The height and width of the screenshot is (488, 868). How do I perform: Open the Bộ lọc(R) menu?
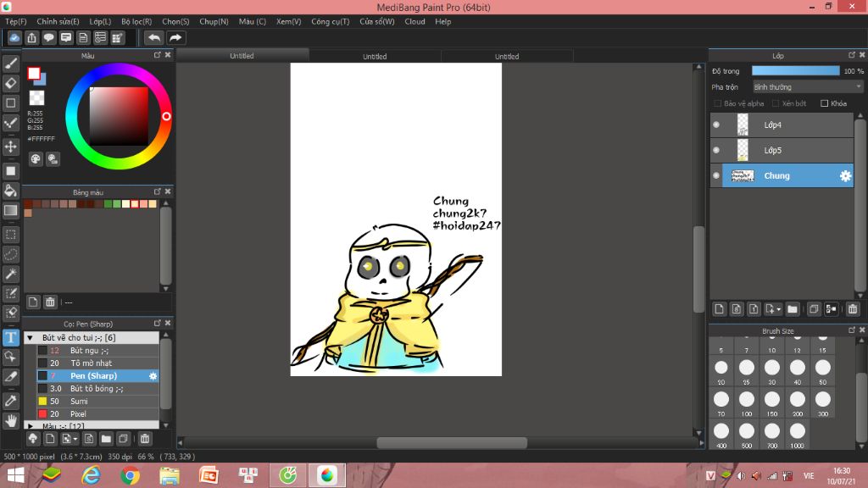(x=136, y=21)
